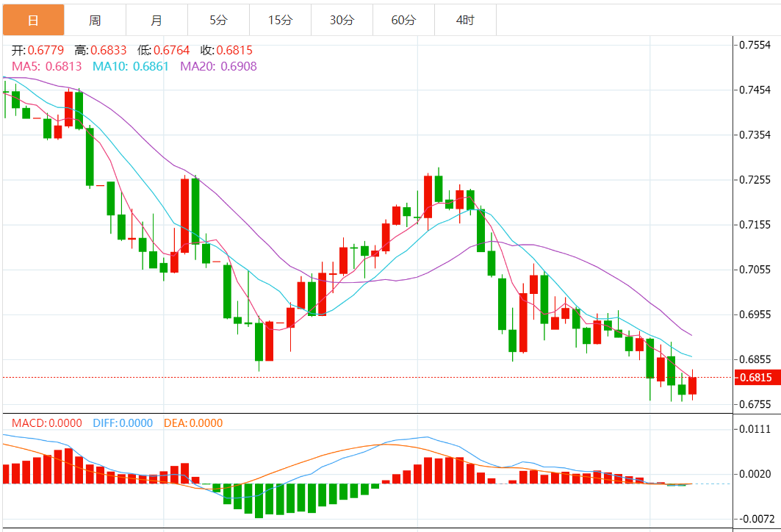Click the latest red candlestick at 0.6815
781x532 pixels.
(692, 386)
